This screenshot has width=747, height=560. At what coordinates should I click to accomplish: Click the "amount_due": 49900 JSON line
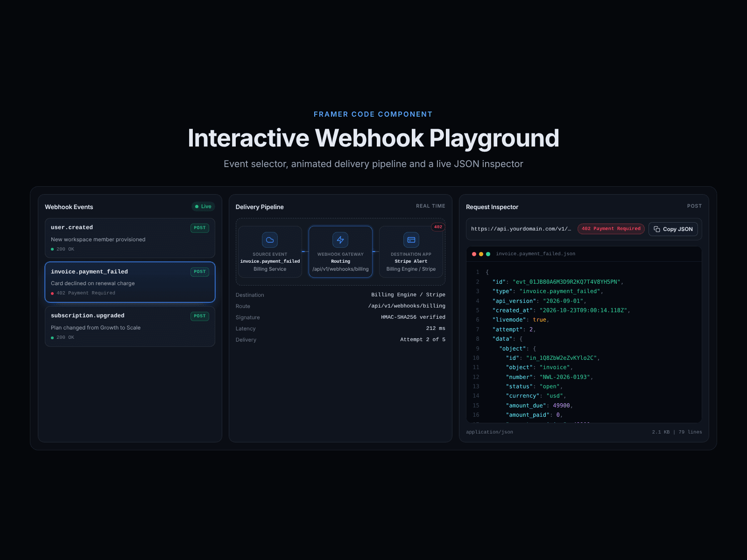tap(539, 406)
